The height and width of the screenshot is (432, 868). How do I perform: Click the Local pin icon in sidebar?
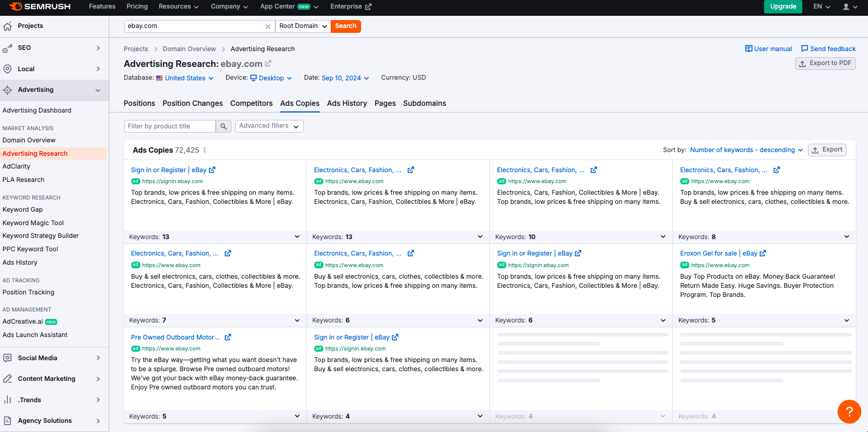point(7,69)
